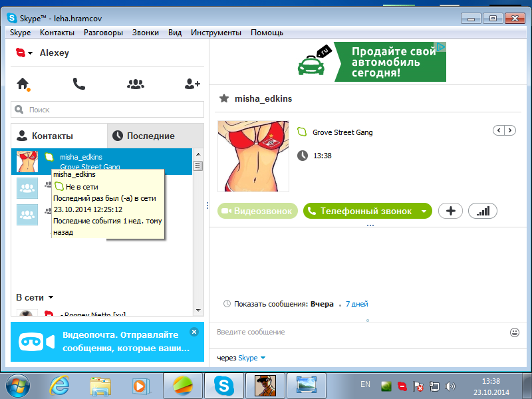Switch to the Последние tab
Screen dimensions: 532x399
point(156,136)
